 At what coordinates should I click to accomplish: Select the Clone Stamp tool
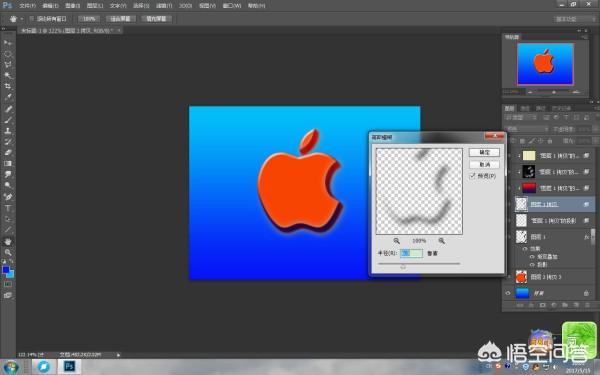(x=8, y=130)
